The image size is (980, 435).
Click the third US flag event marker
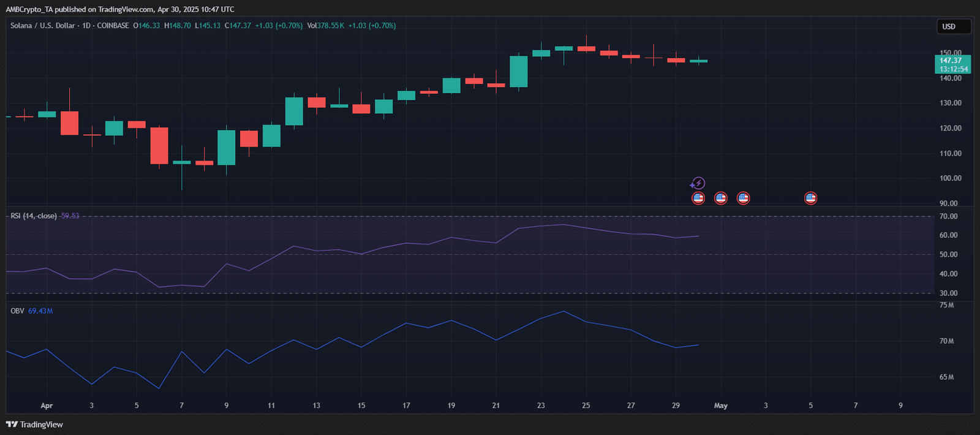[743, 198]
